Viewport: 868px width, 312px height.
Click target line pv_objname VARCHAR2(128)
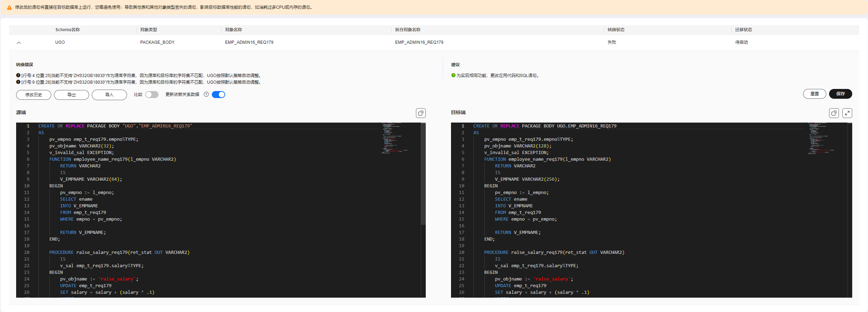[x=518, y=146]
